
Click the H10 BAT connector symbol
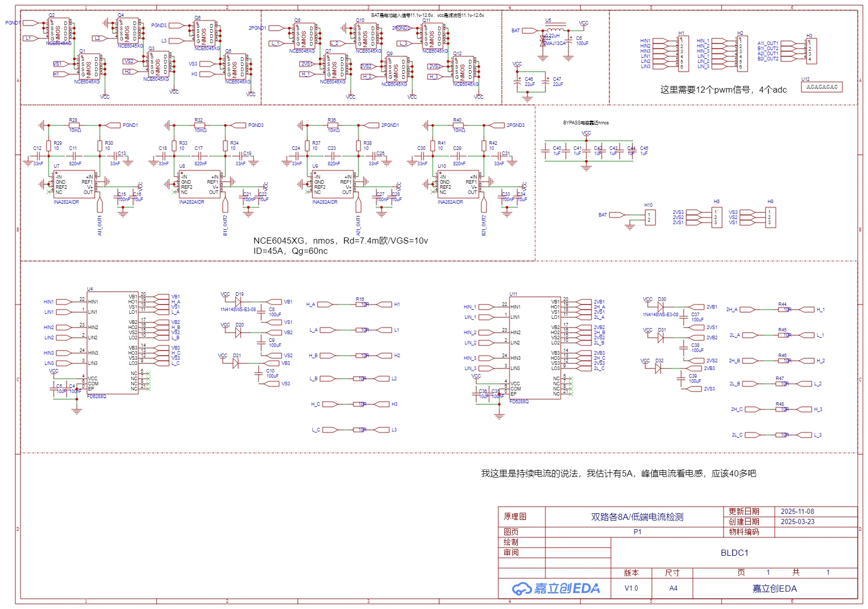click(x=649, y=217)
